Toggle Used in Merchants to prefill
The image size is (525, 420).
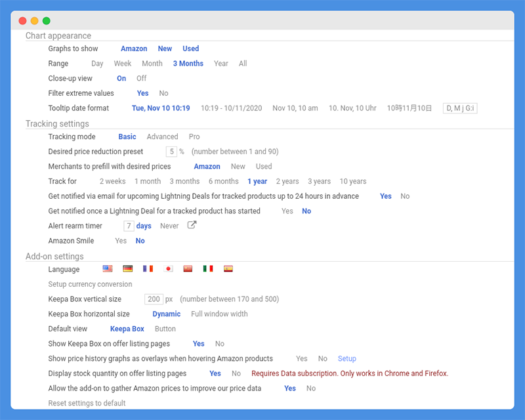coord(264,167)
